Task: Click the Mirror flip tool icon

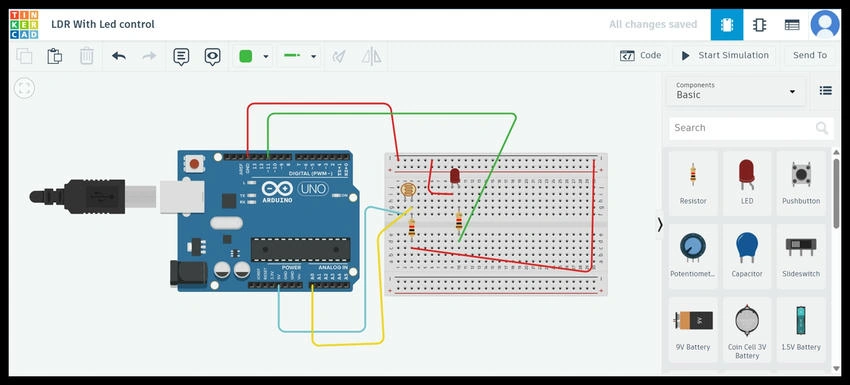Action: coord(371,56)
